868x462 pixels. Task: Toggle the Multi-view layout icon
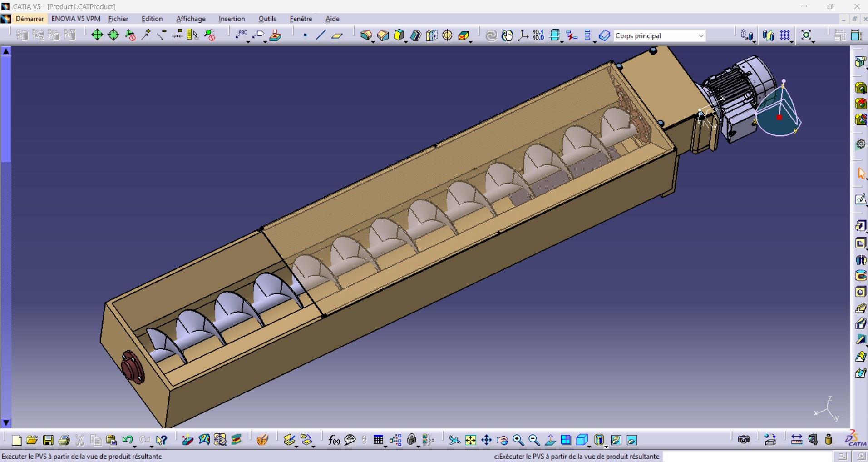pyautogui.click(x=566, y=440)
